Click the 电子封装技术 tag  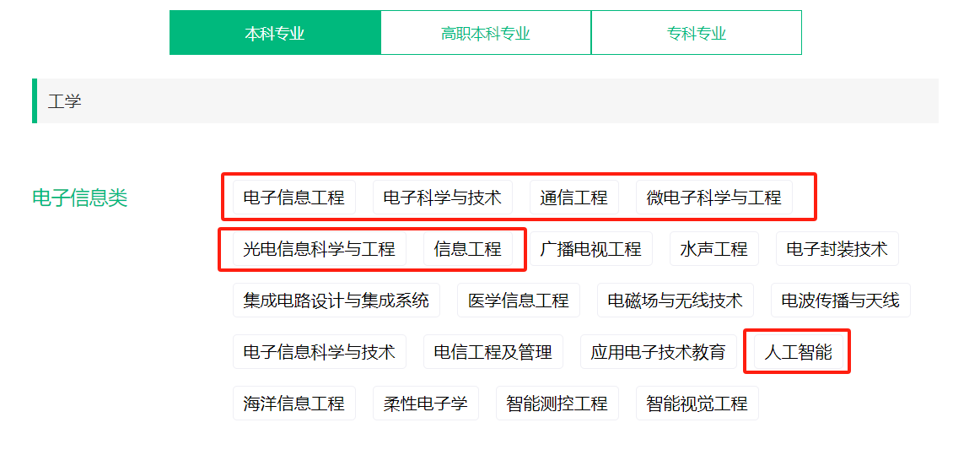coord(837,249)
